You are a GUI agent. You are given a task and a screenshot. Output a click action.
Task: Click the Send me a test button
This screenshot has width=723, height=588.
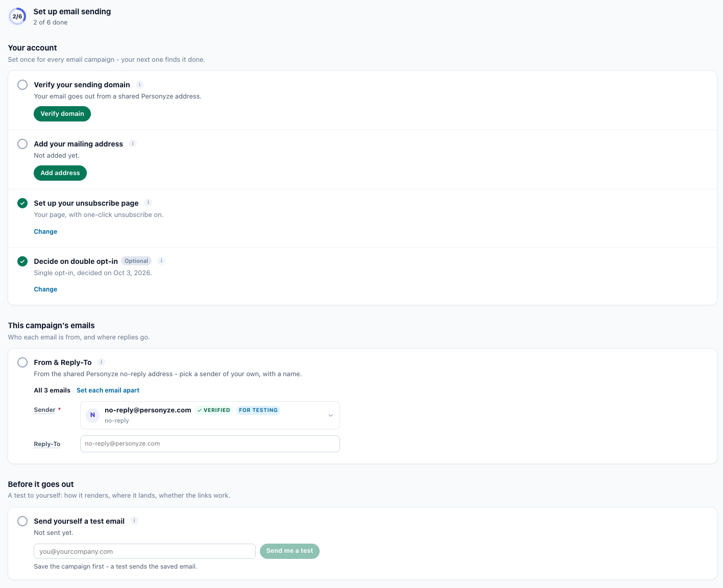point(290,551)
